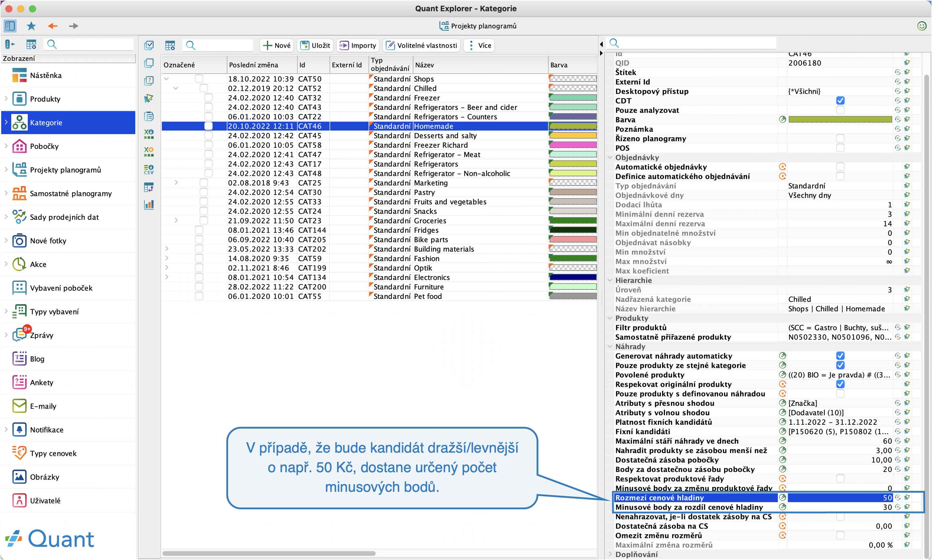Toggle the CDT checkbox
The width and height of the screenshot is (932, 560).
click(840, 101)
